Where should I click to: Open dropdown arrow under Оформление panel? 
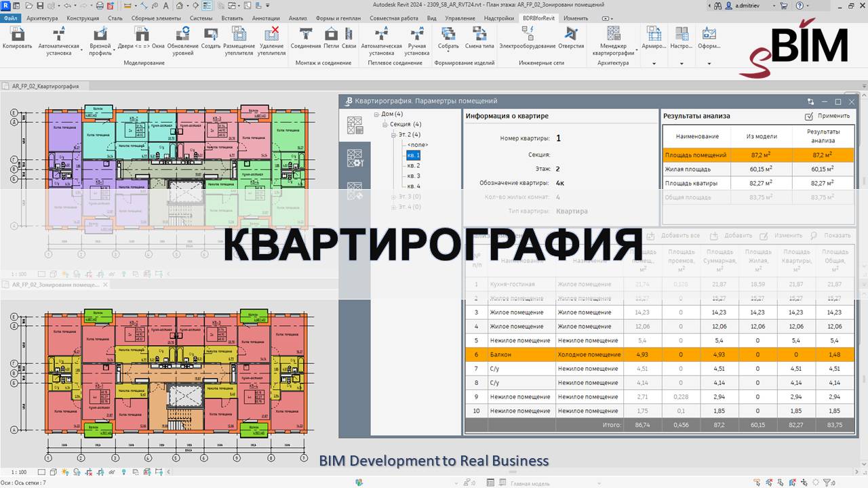coord(709,64)
